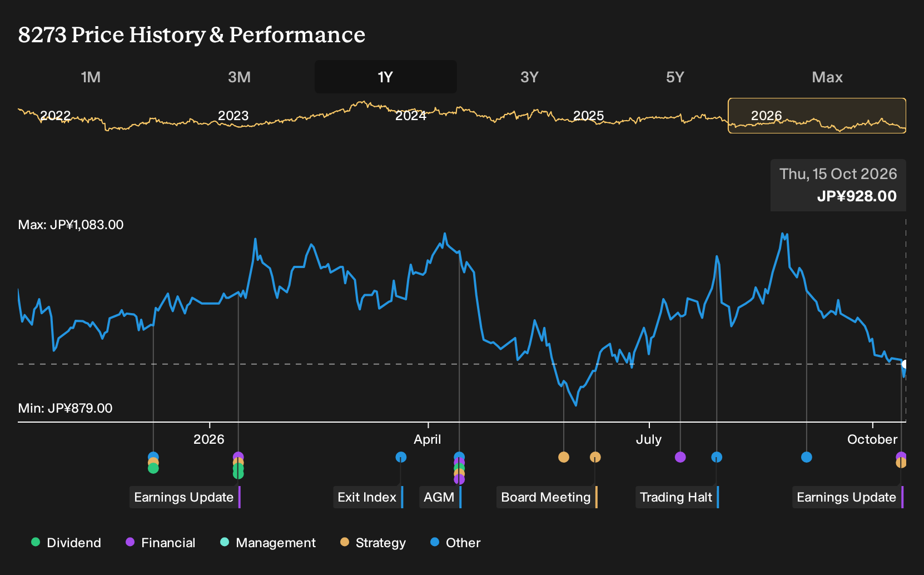924x575 pixels.
Task: Click purple Financial dot below July label
Action: pyautogui.click(x=680, y=457)
